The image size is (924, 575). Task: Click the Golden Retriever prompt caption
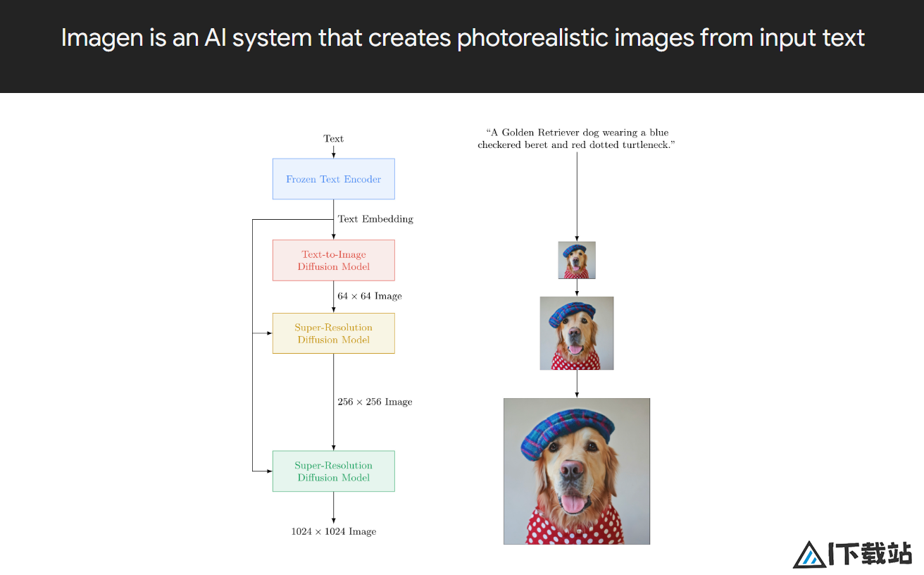pyautogui.click(x=577, y=139)
